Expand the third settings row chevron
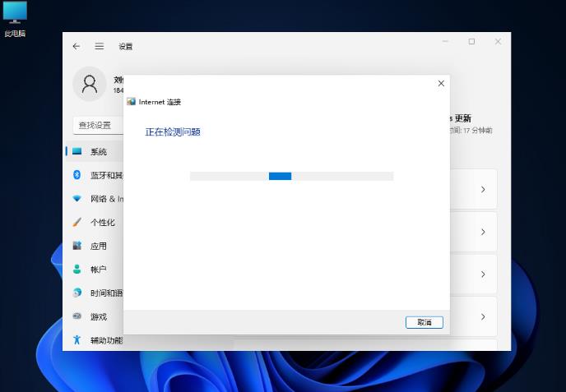Image resolution: width=566 pixels, height=392 pixels. point(483,274)
